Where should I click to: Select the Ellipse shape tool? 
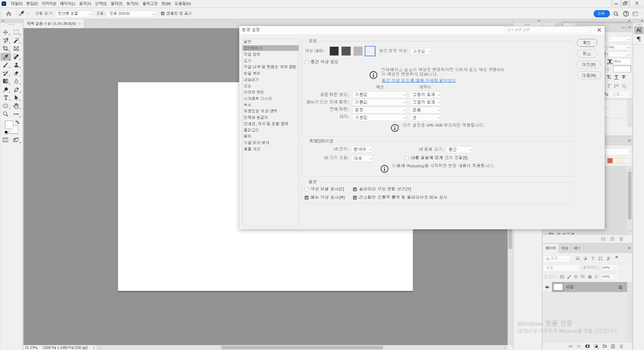pos(6,106)
